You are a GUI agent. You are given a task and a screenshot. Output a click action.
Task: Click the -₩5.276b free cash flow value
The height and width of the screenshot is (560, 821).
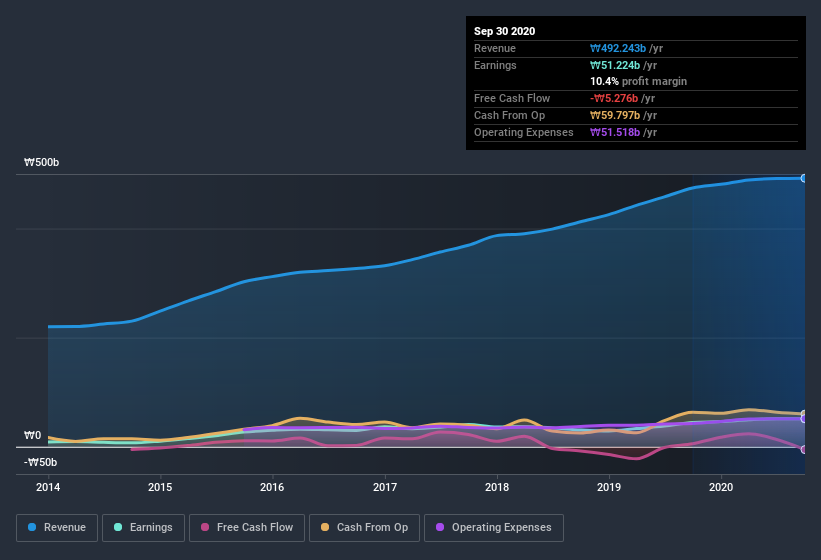click(622, 98)
